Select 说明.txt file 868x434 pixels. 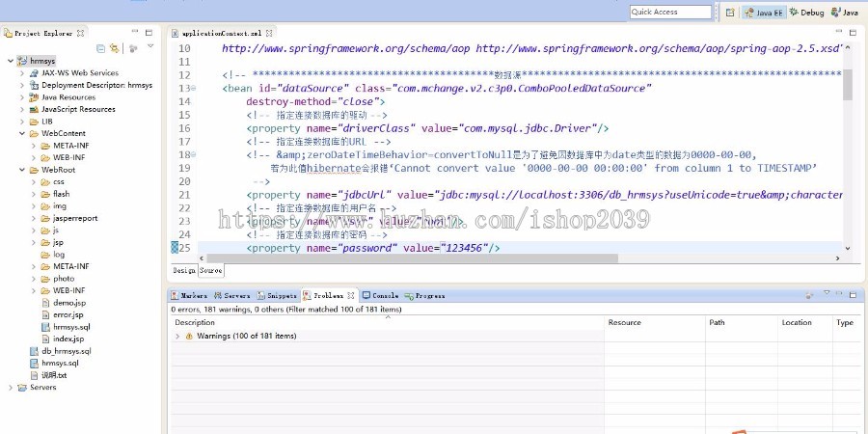pyautogui.click(x=54, y=375)
